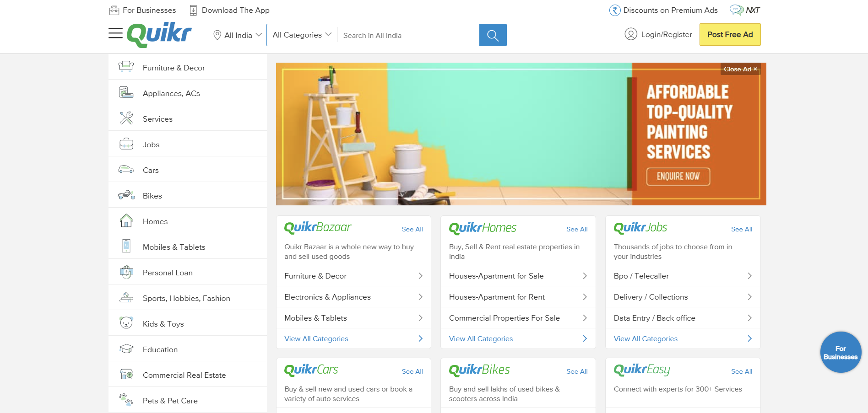Expand Houses-Apartment for Sale row
This screenshot has height=413, width=868.
pos(518,276)
